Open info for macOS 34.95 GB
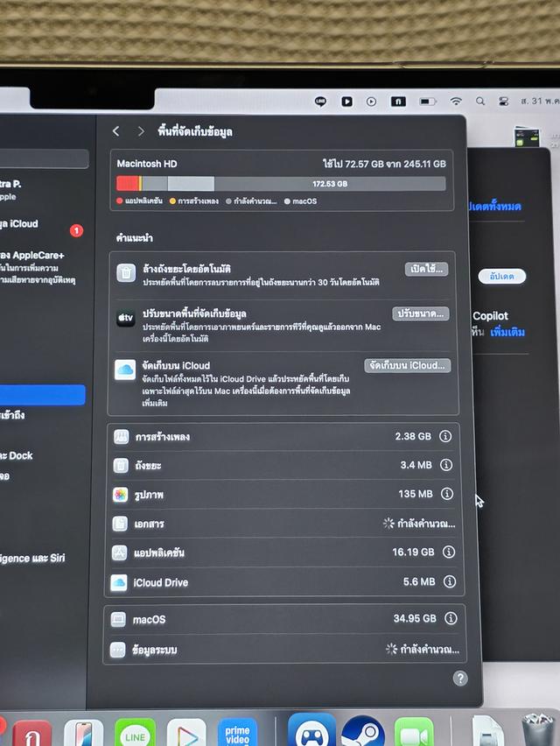Image resolution: width=560 pixels, height=746 pixels. pyautogui.click(x=451, y=618)
